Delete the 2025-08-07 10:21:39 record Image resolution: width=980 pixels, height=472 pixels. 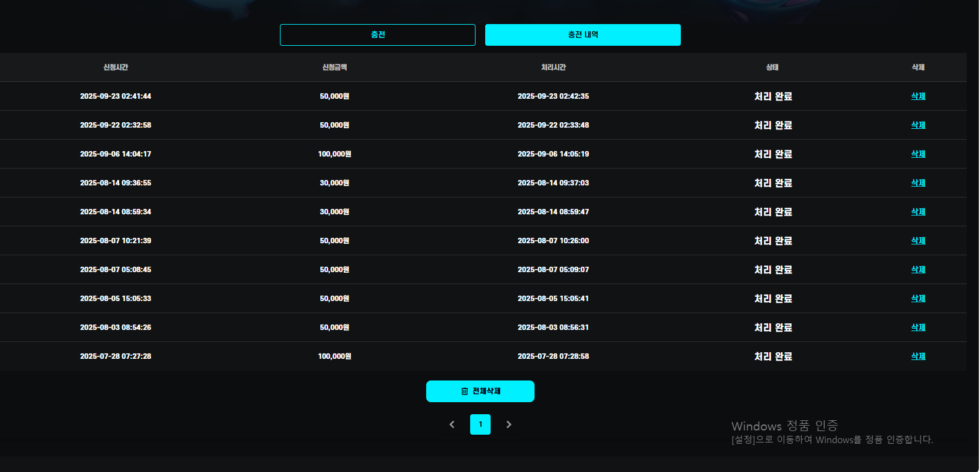tap(918, 241)
